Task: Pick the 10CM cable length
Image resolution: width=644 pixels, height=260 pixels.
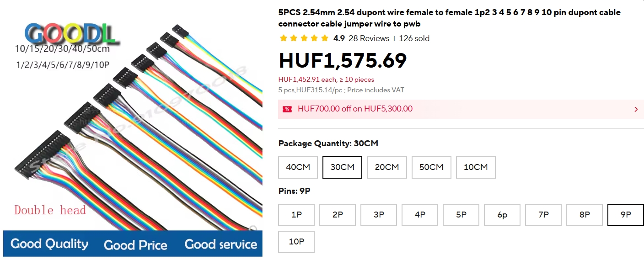Action: point(476,167)
